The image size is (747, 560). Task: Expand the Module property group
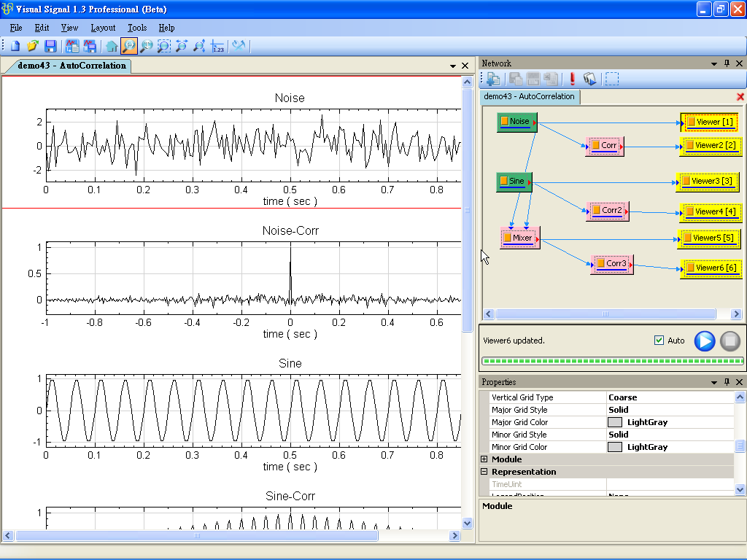[484, 459]
